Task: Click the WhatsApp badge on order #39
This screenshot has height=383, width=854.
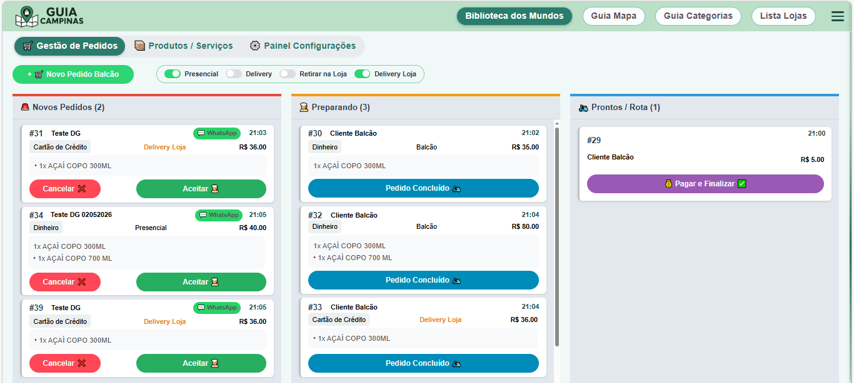Action: 217,308
